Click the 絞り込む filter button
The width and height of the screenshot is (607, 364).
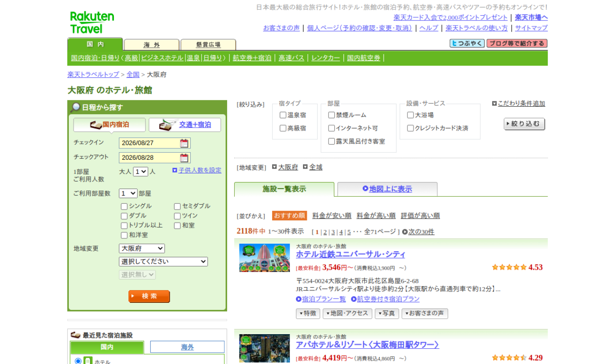[x=524, y=124]
